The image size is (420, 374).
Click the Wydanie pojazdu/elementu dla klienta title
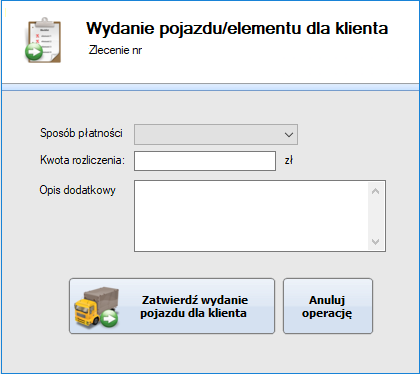[237, 28]
